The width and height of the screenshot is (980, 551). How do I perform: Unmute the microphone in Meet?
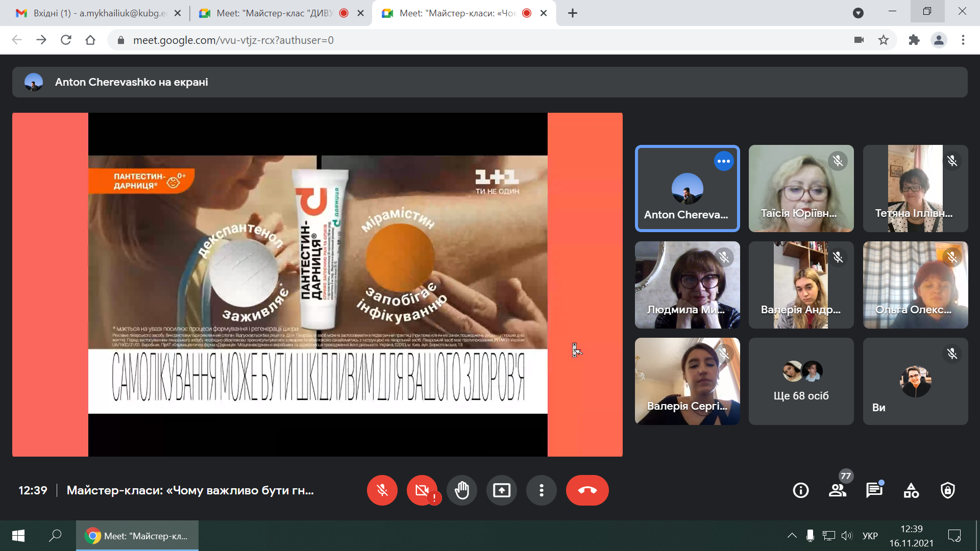(x=382, y=490)
